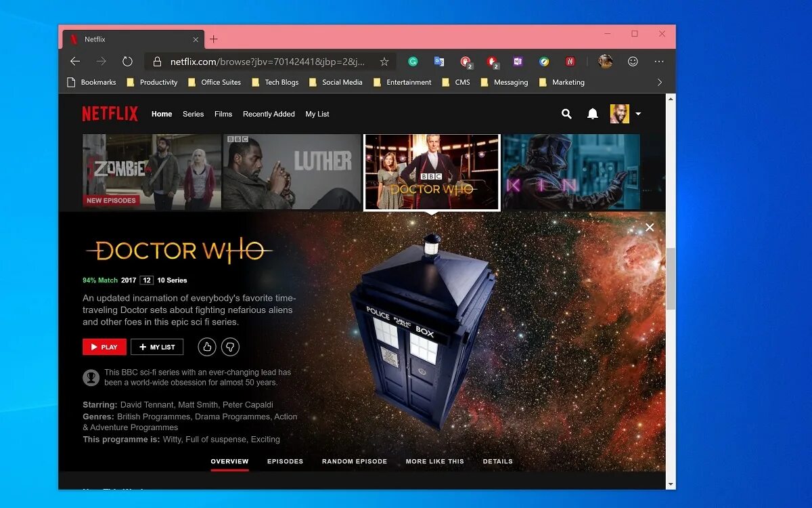812x508 pixels.
Task: Close the Doctor Who details panel
Action: coord(650,228)
